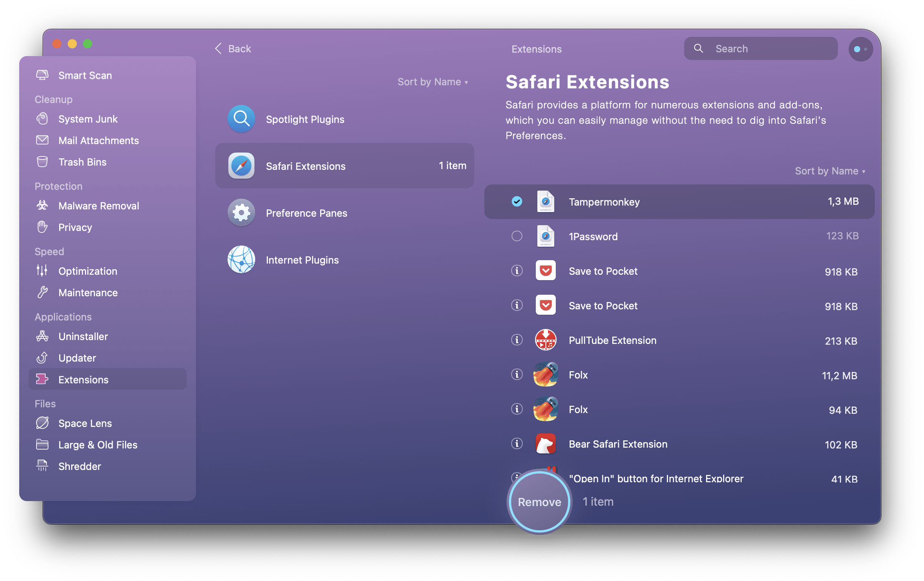
Task: Select the Preference Panes category
Action: 345,213
